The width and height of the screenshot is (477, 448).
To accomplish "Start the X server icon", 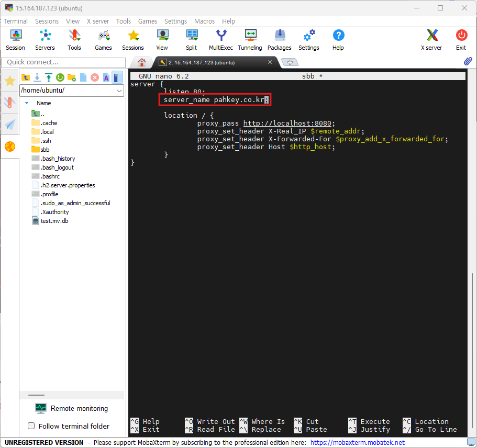I will point(431,40).
